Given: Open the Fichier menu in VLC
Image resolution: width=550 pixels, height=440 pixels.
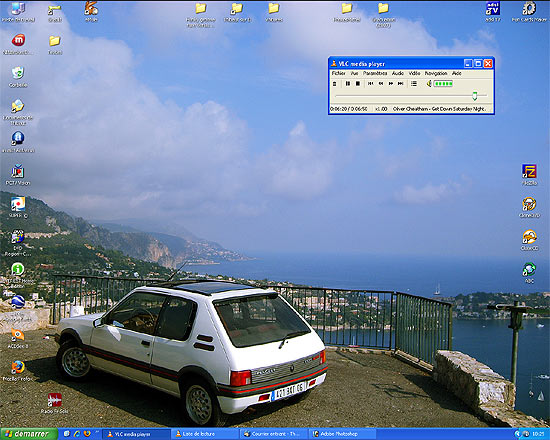Looking at the screenshot, I should pos(338,73).
